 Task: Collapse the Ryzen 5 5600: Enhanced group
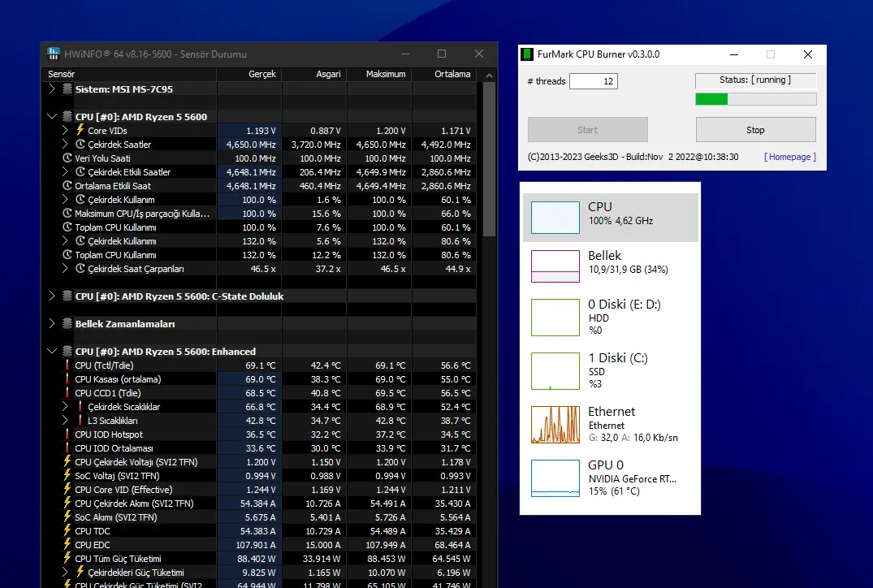[x=52, y=352]
